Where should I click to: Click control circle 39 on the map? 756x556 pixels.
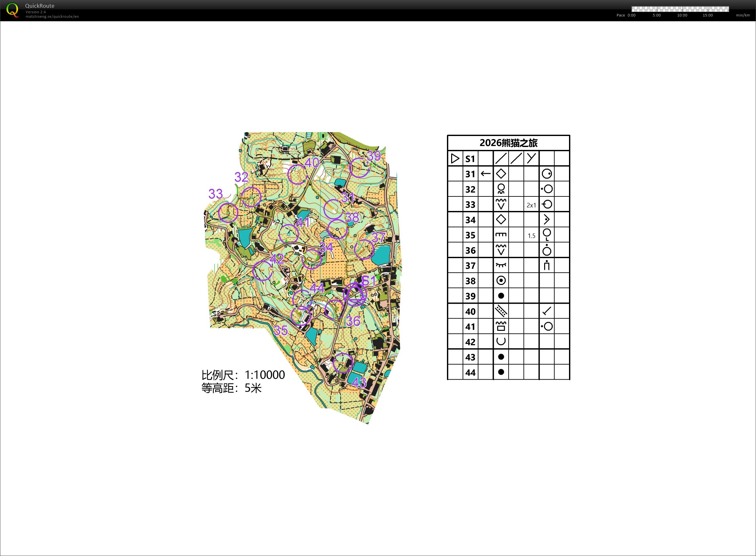359,167
